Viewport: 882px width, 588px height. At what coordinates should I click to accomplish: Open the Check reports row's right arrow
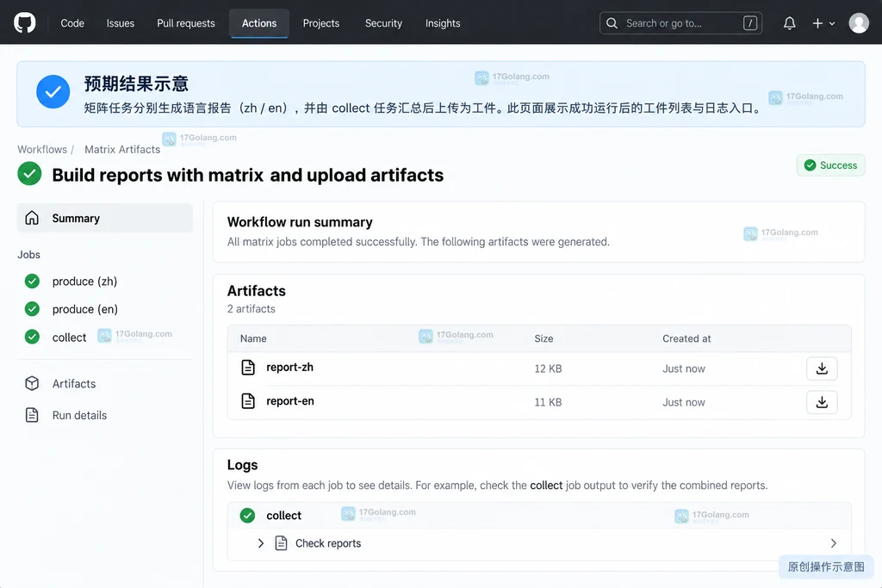[834, 543]
